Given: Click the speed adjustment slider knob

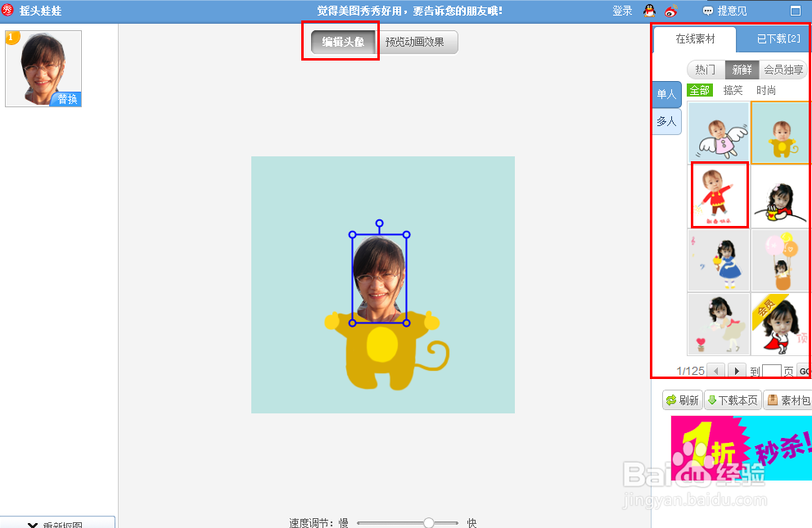Looking at the screenshot, I should [429, 522].
